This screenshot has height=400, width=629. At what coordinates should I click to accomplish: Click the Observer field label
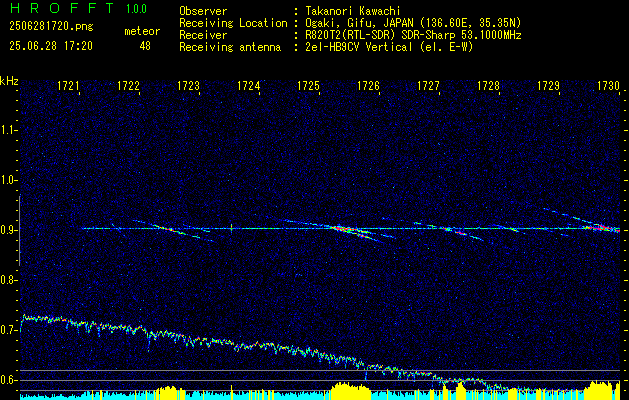(203, 11)
